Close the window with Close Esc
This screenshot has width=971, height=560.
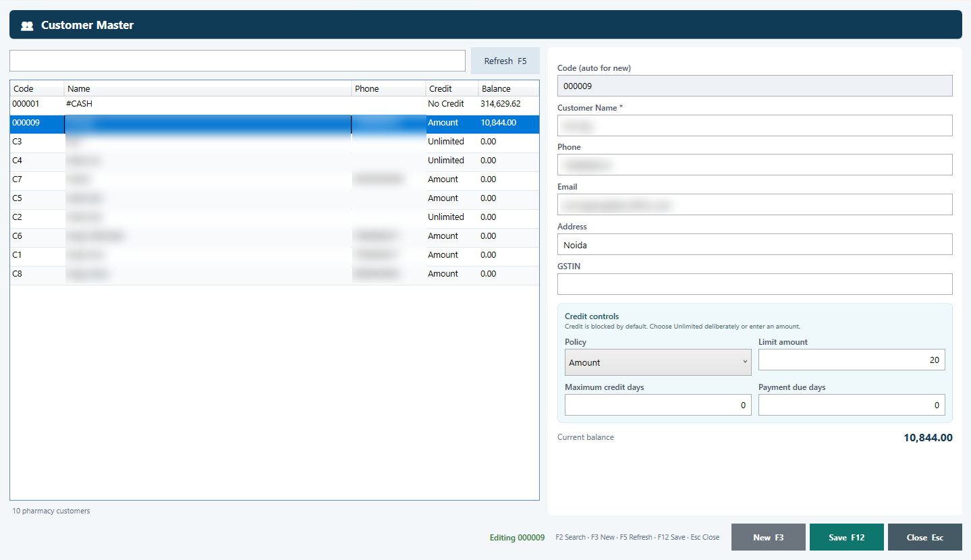pyautogui.click(x=925, y=537)
